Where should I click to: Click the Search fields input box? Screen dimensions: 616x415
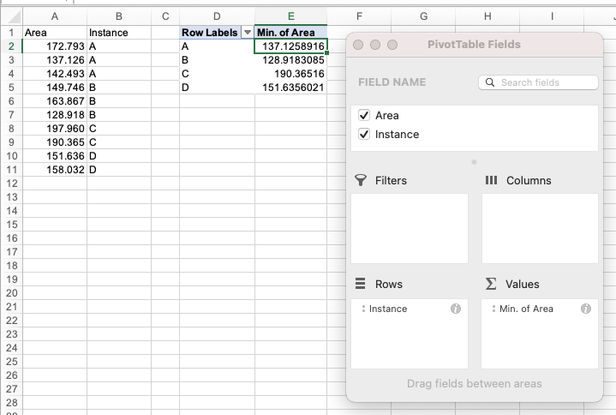538,83
